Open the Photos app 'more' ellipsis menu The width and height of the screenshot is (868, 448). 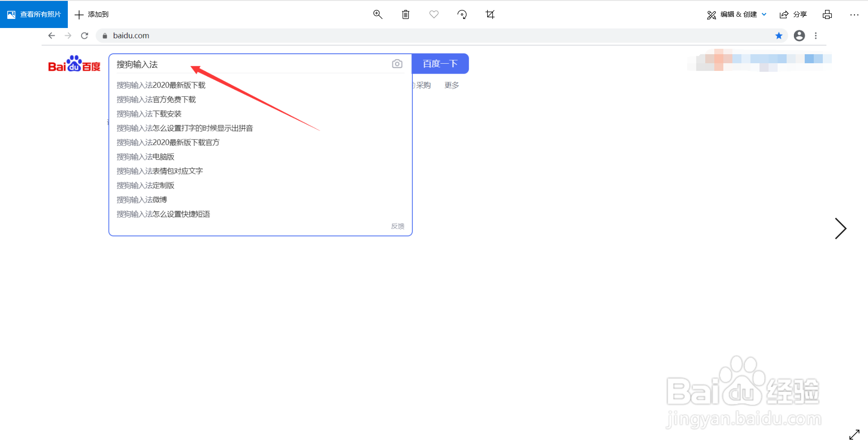pos(854,14)
